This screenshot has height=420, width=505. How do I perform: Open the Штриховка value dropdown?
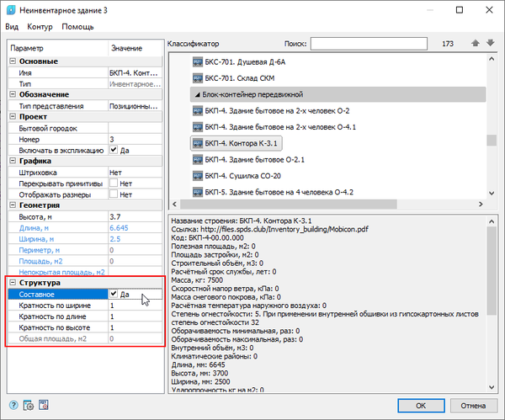point(135,173)
